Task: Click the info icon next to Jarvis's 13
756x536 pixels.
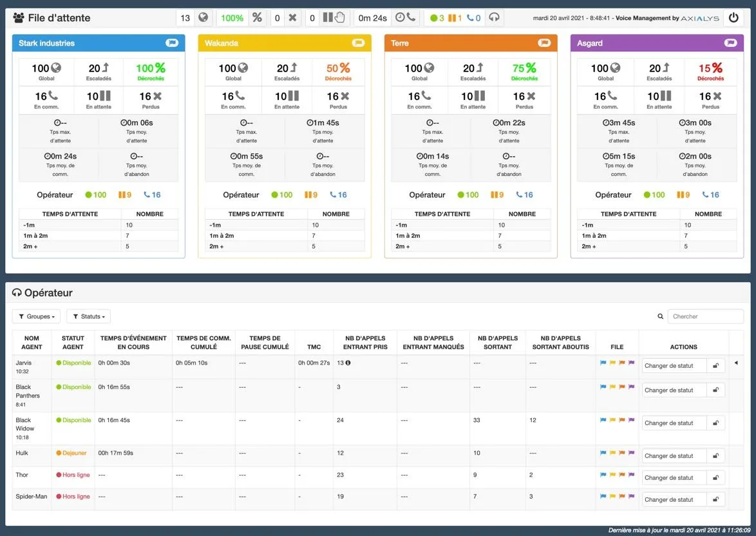Action: point(348,363)
